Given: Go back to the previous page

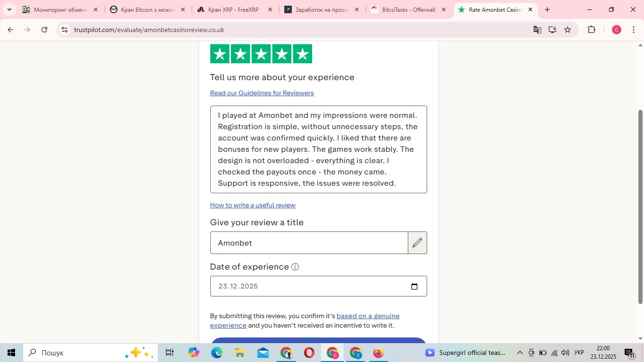Looking at the screenshot, I should tap(10, 30).
